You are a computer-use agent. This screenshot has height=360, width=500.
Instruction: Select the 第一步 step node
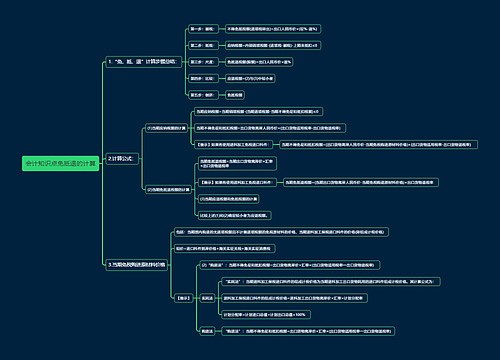[203, 29]
